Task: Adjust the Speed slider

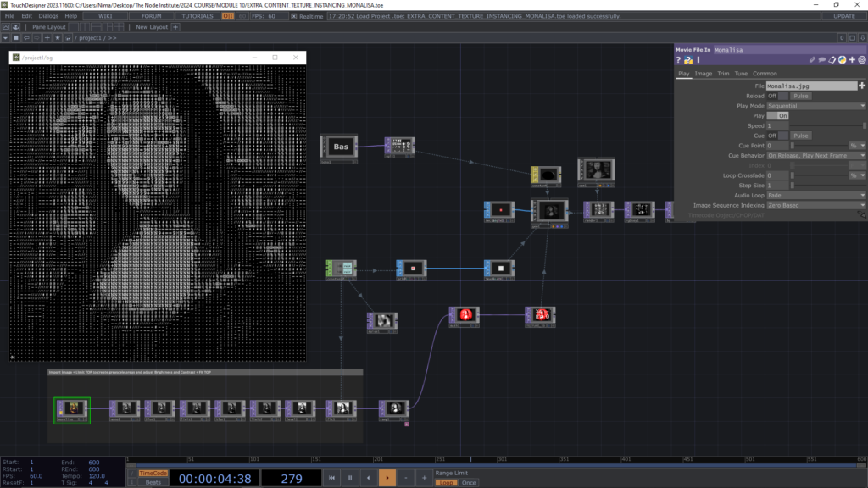Action: 828,126
